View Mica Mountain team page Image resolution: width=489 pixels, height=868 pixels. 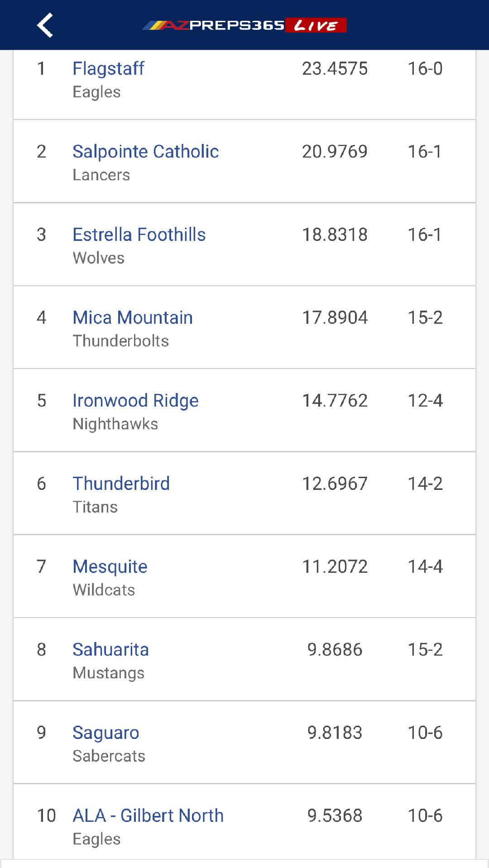tap(133, 318)
